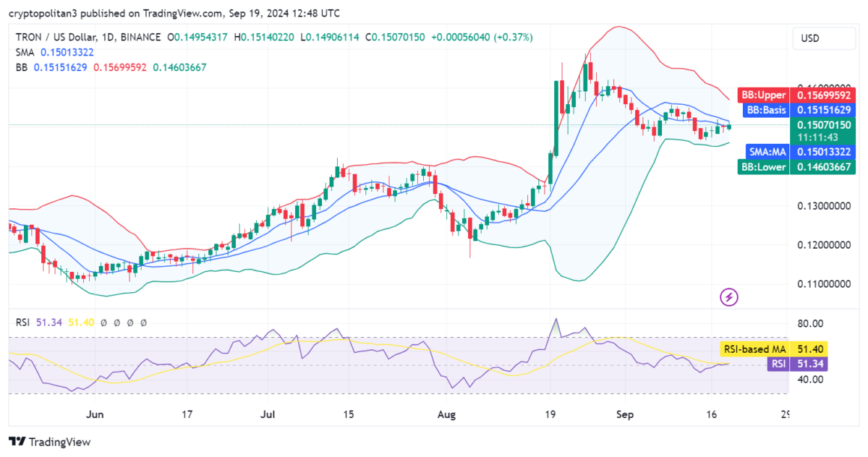
Task: Open the USD currency selector
Action: click(824, 38)
